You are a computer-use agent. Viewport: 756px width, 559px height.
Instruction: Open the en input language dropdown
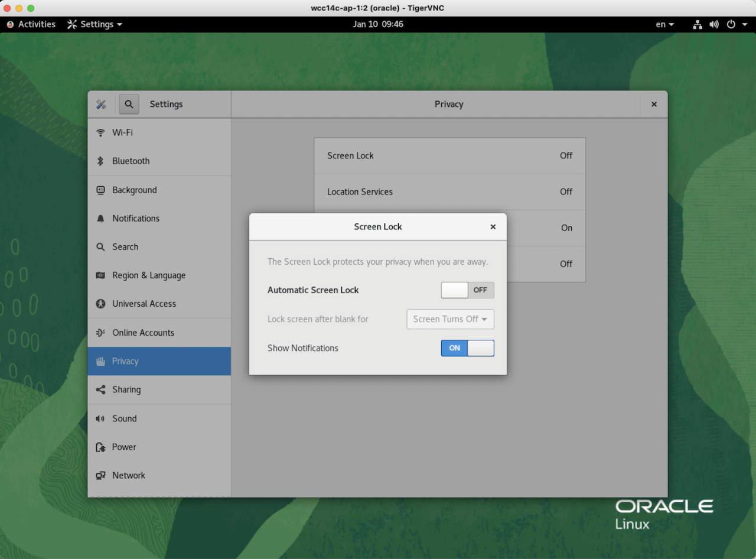pos(664,24)
